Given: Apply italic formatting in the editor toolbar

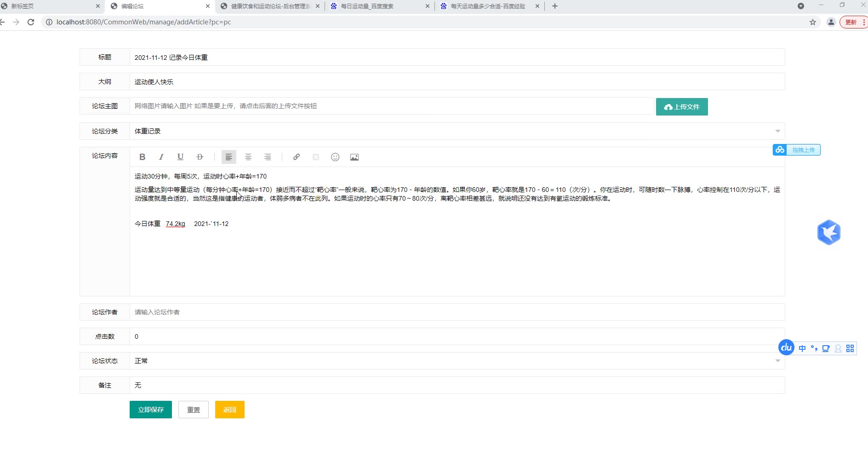Looking at the screenshot, I should pos(161,157).
